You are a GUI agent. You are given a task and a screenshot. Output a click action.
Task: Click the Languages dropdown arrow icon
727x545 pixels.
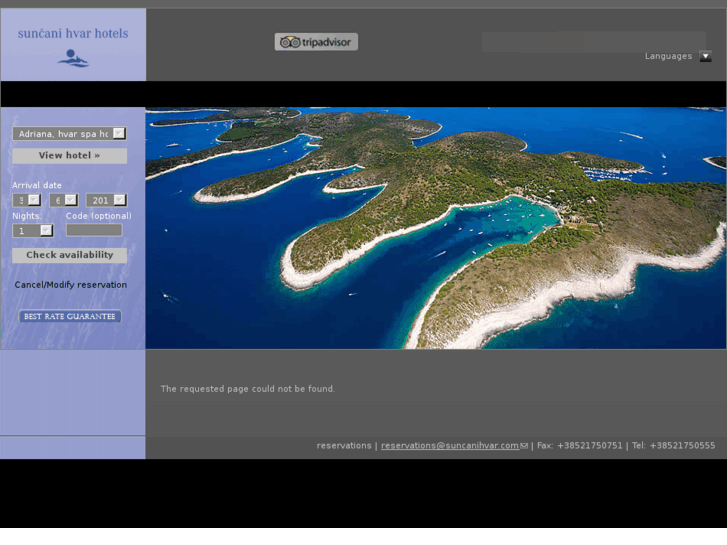coord(705,57)
